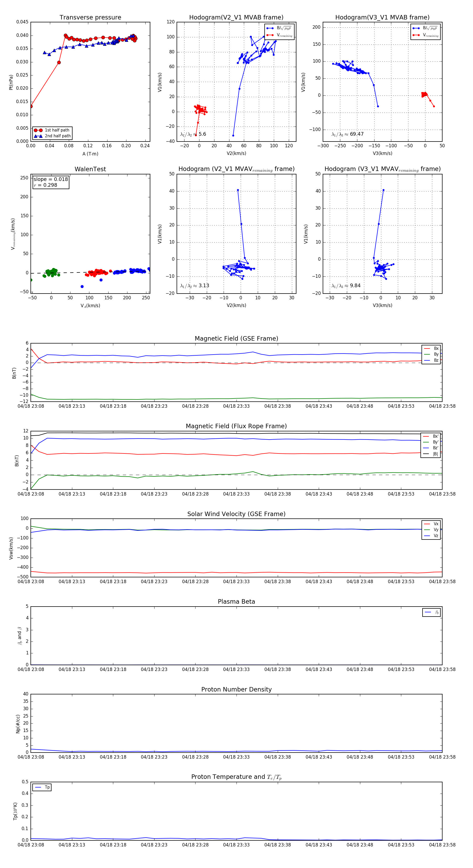Select '|B|' entry in Flux Rope legend
Viewport: 473px width, 868px height.
(x=431, y=454)
